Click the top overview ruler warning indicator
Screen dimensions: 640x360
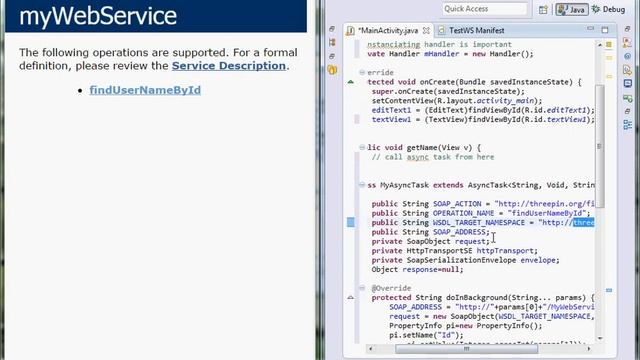(x=609, y=44)
